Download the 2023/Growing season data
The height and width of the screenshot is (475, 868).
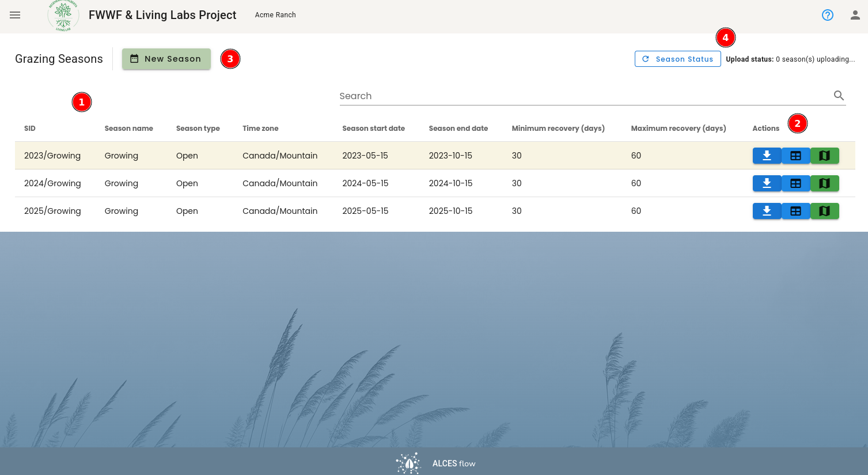click(767, 156)
